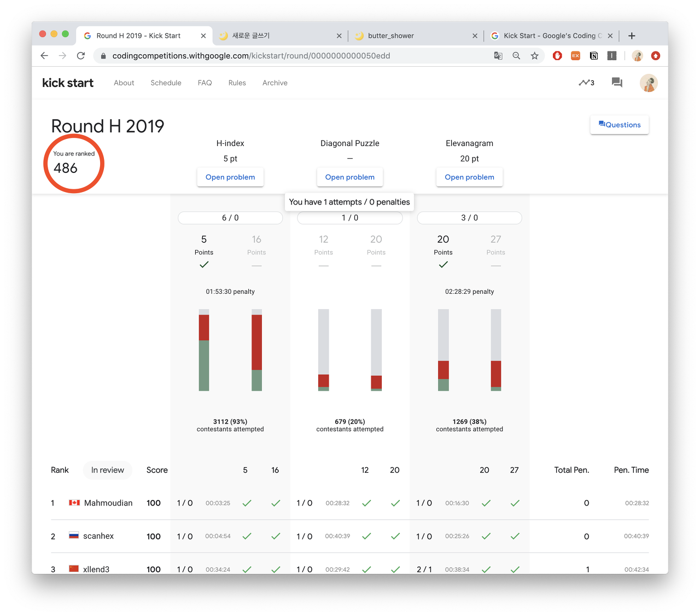Viewport: 700px width, 616px height.
Task: Open the Archive menu item
Action: coord(275,83)
